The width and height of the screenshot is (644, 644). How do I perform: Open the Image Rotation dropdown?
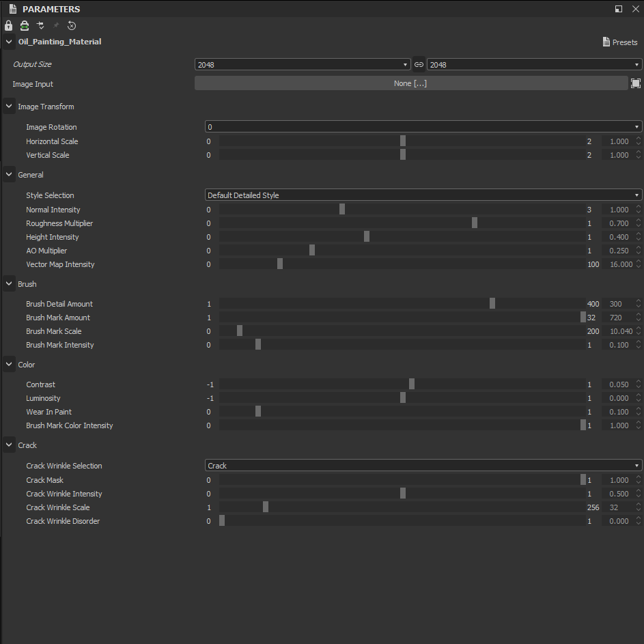[x=423, y=126]
